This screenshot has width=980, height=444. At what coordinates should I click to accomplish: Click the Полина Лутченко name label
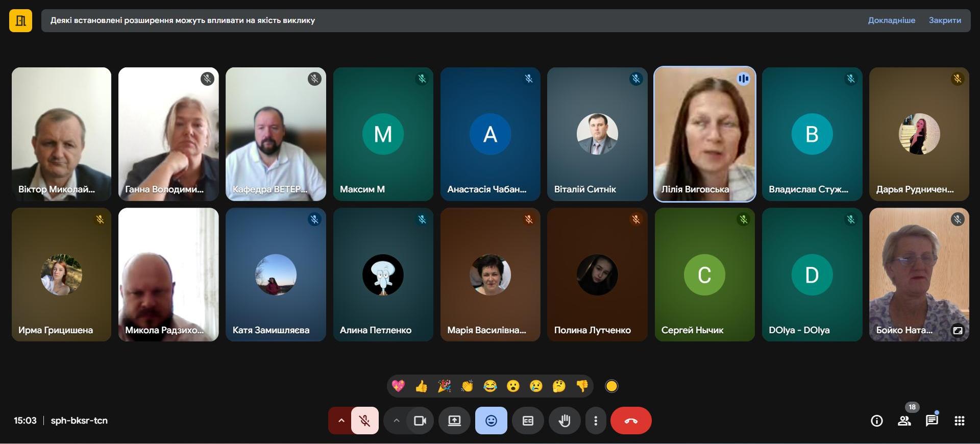pyautogui.click(x=593, y=330)
